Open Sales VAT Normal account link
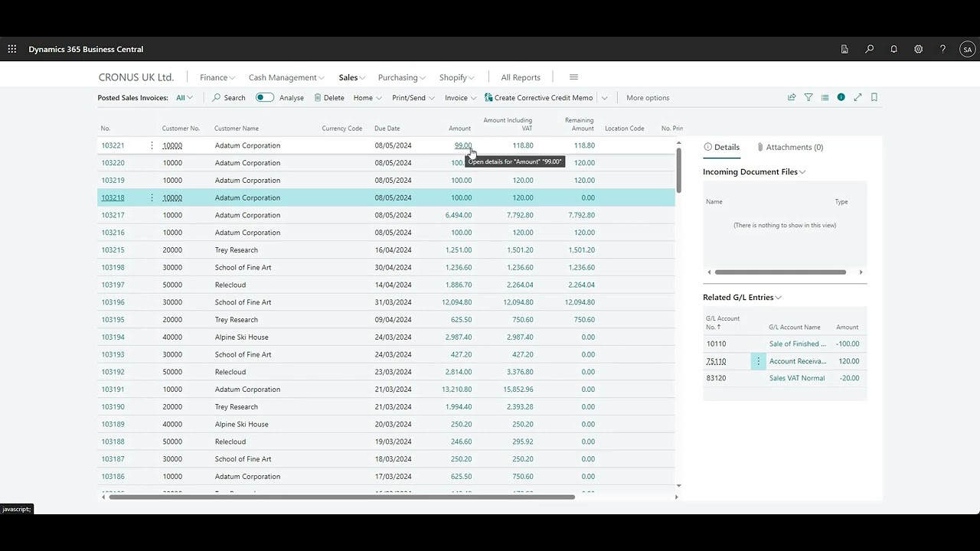Viewport: 980px width, 551px height. coord(797,378)
